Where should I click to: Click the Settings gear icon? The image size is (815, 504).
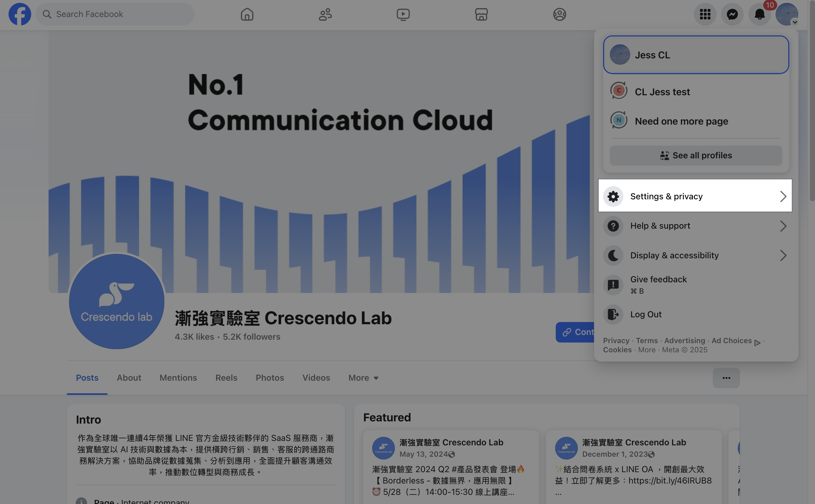613,196
